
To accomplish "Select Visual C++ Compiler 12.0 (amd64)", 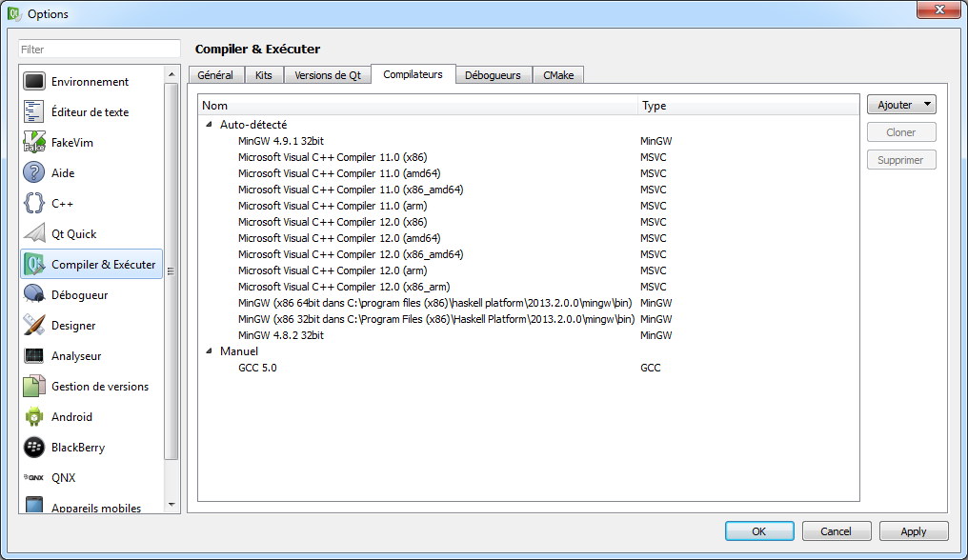I will point(339,238).
